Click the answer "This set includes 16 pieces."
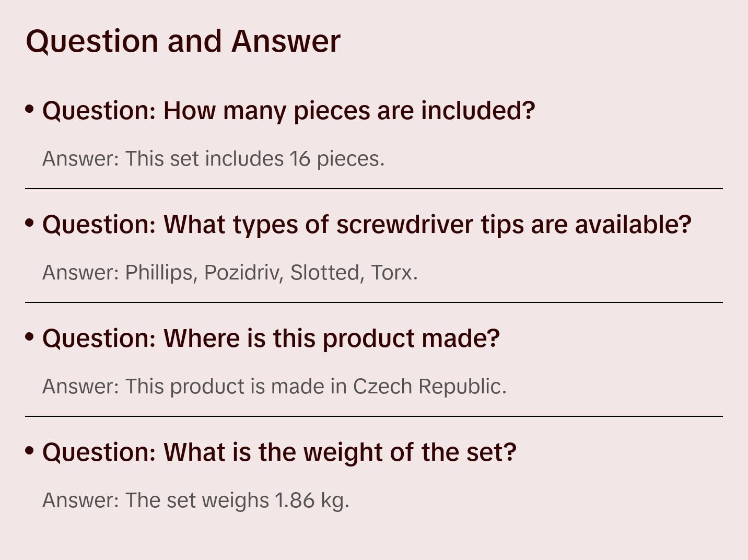The height and width of the screenshot is (560, 748). (213, 159)
